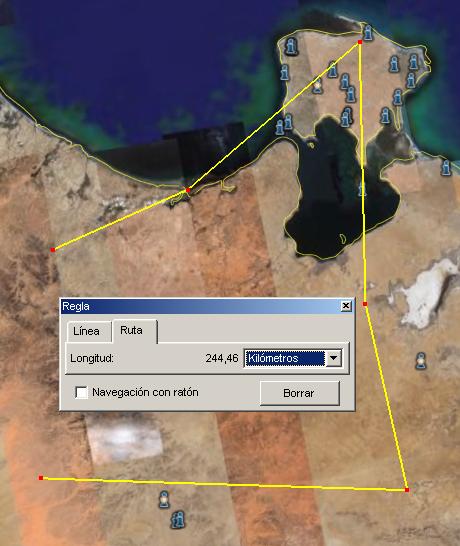This screenshot has height=546, width=460.
Task: Click the glowing placemark in the peninsula's center
Action: coord(317,86)
